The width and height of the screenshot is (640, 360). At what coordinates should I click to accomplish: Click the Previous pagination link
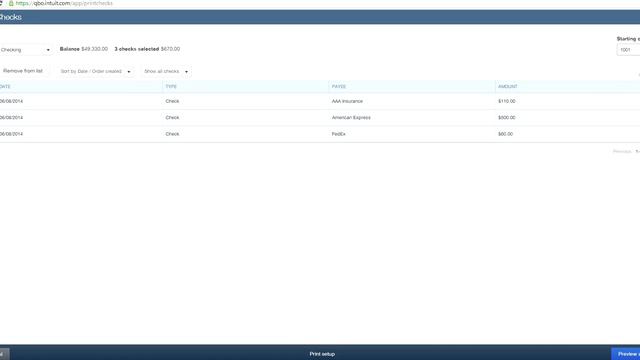coord(622,151)
